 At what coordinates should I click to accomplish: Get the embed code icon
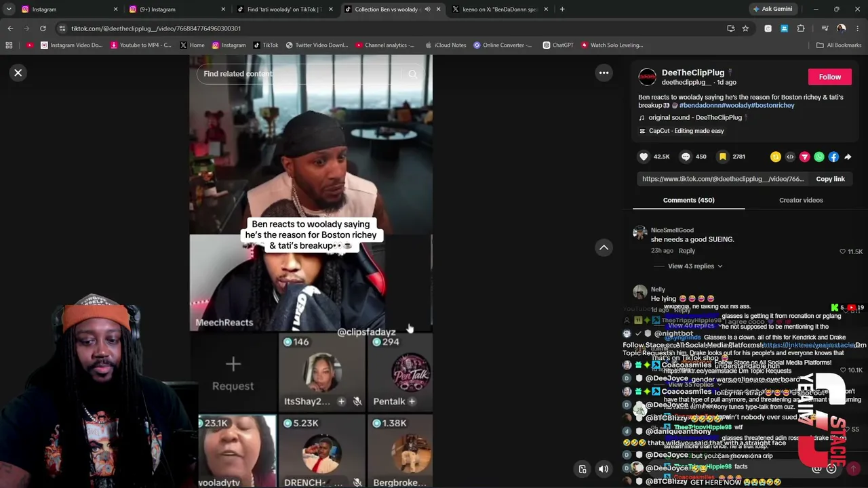pyautogui.click(x=790, y=157)
